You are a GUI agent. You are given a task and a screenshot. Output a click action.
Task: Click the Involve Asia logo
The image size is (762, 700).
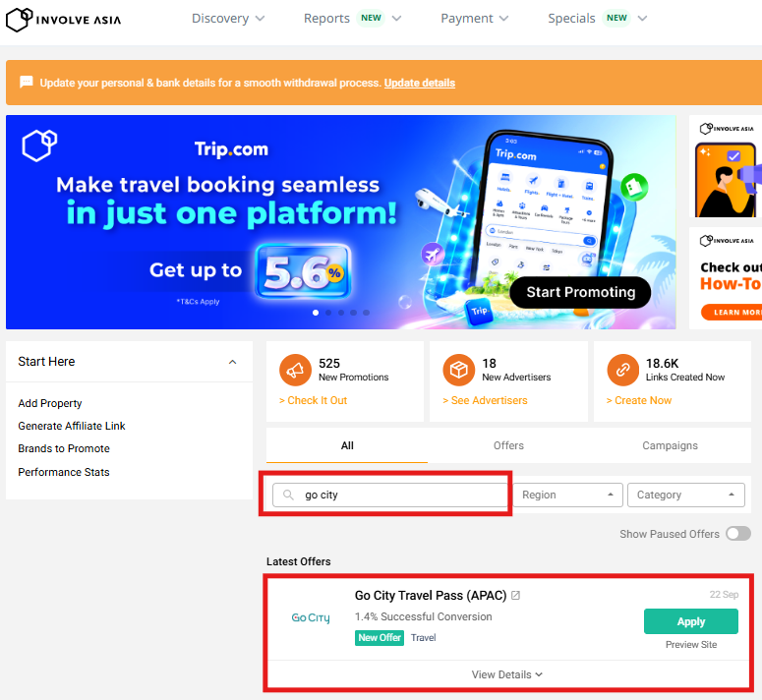pyautogui.click(x=64, y=19)
